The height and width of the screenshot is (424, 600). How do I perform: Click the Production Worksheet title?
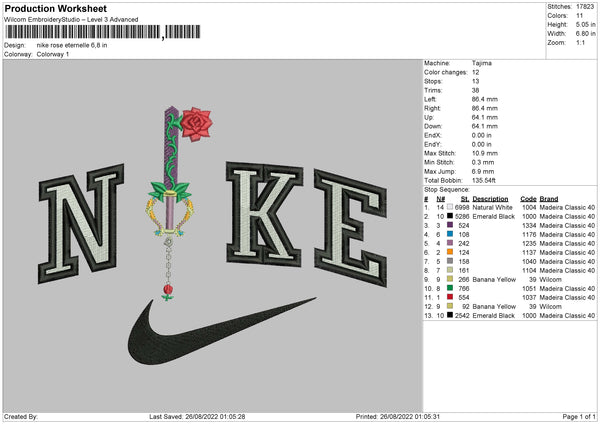pyautogui.click(x=55, y=8)
